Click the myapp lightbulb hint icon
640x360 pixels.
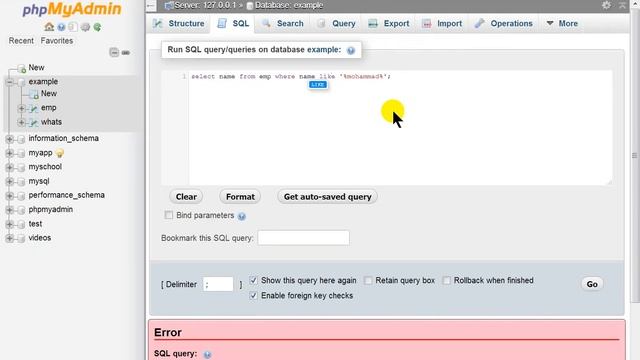pos(60,153)
